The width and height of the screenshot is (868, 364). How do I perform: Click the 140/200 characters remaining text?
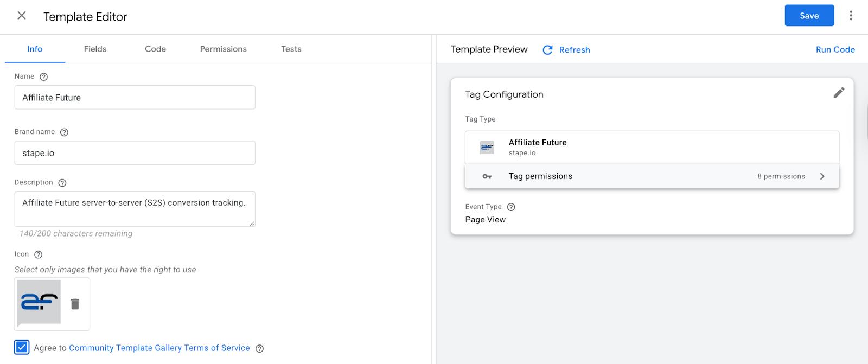click(76, 233)
